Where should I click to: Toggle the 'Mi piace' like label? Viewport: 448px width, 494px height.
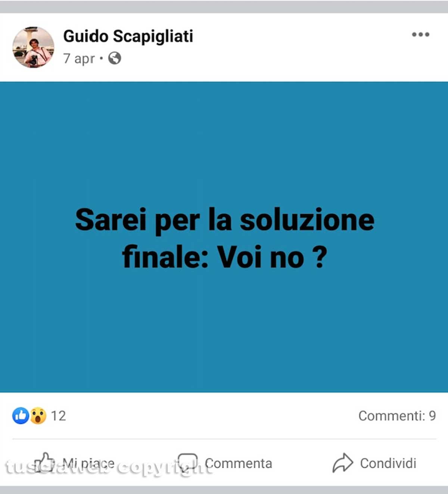pos(88,463)
